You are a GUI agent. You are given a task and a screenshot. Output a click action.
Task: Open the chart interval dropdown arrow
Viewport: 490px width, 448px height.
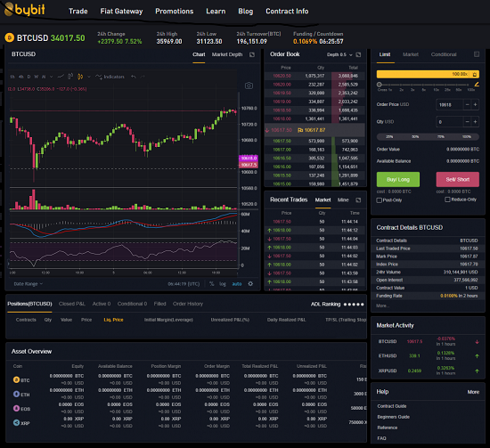(x=52, y=77)
